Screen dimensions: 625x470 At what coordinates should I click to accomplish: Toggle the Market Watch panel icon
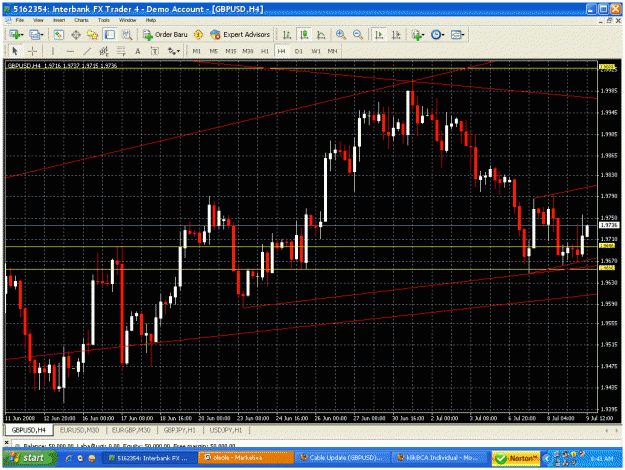(59, 35)
